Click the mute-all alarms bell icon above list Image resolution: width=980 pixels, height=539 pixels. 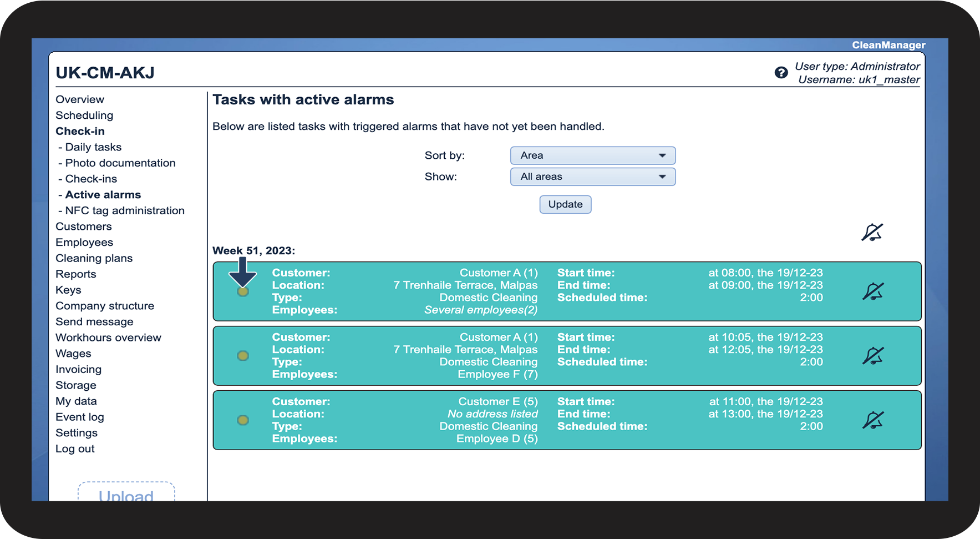pyautogui.click(x=872, y=232)
